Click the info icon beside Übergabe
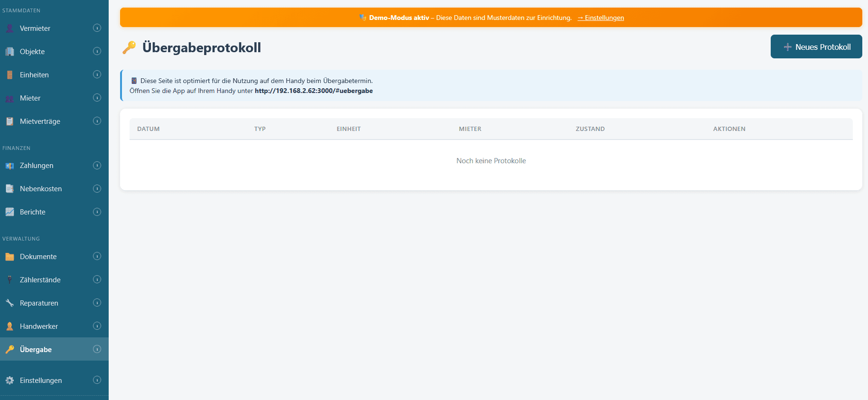Viewport: 868px width, 400px height. [x=97, y=349]
